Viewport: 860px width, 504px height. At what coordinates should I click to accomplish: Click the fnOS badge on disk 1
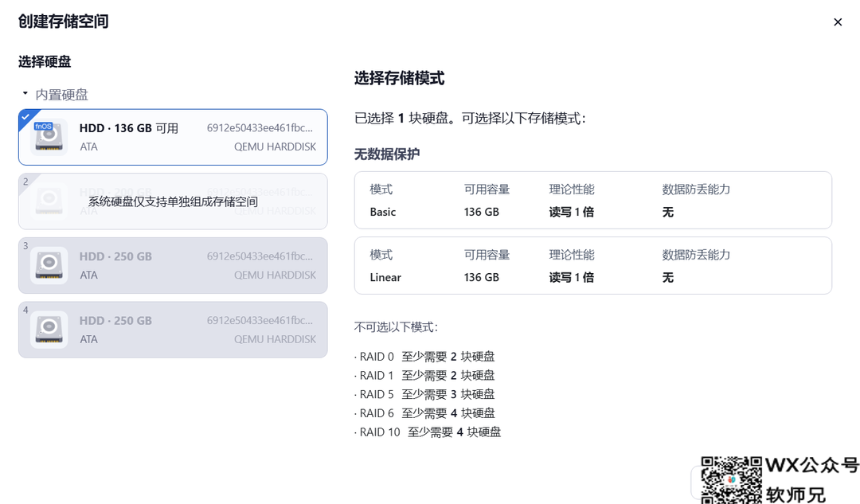click(x=43, y=127)
